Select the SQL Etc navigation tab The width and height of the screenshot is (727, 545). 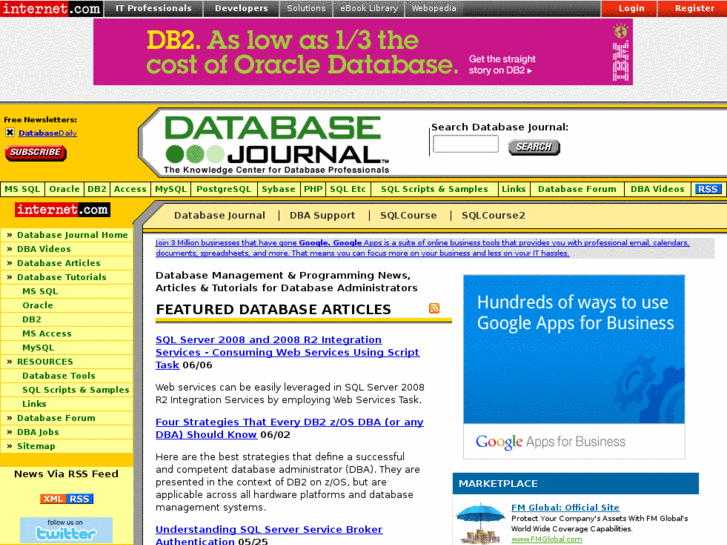click(x=348, y=189)
